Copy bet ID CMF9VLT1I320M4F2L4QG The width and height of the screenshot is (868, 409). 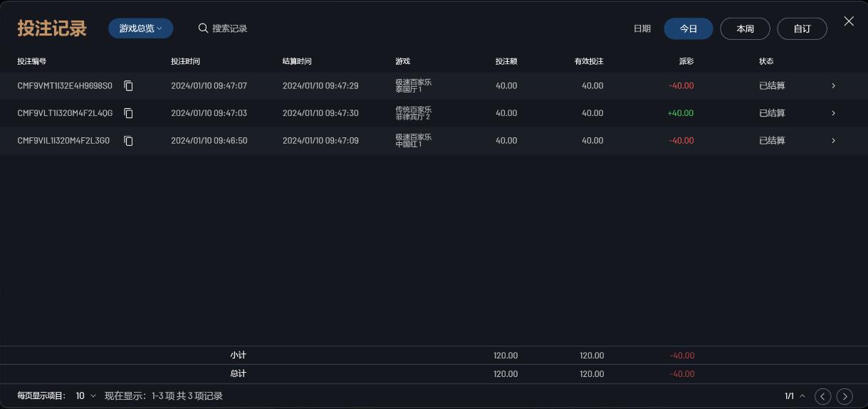point(129,113)
